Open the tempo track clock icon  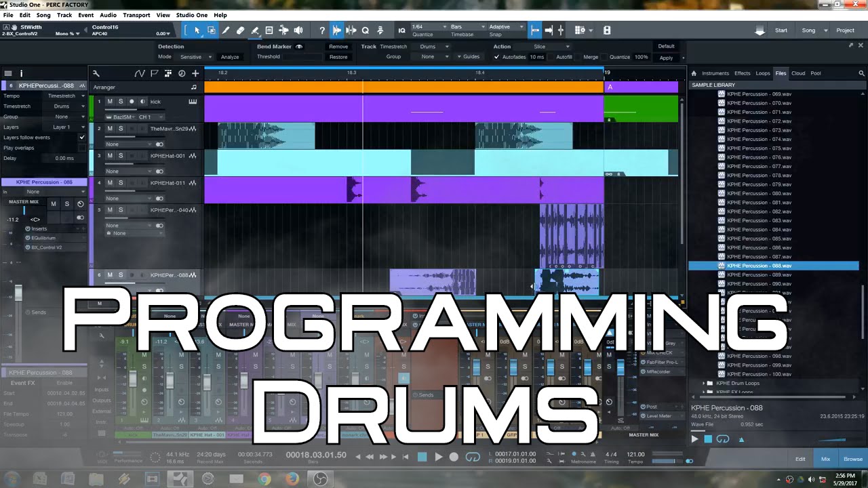point(182,73)
